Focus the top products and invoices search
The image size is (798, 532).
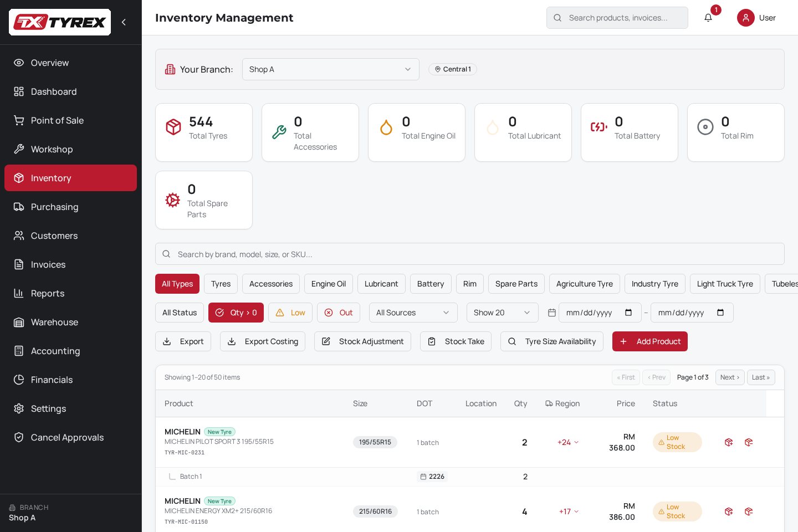coord(617,18)
